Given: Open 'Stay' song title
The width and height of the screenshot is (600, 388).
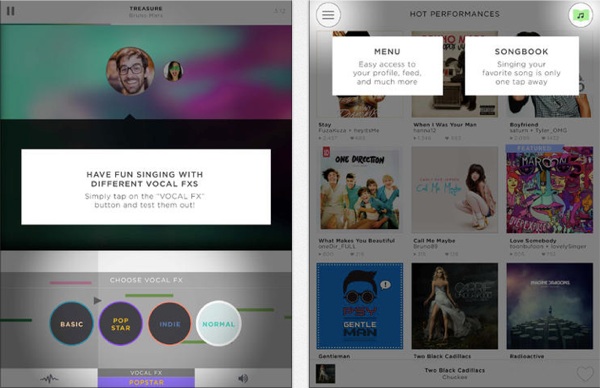Looking at the screenshot, I should pyautogui.click(x=325, y=125).
